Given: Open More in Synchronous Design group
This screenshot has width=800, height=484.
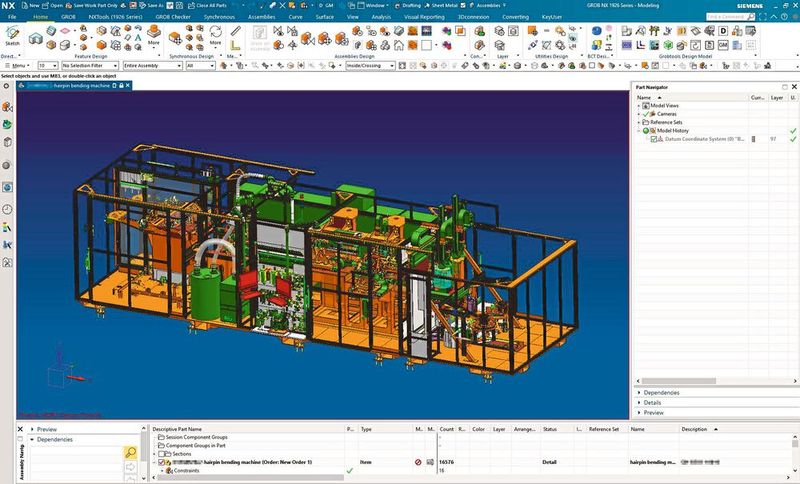Looking at the screenshot, I should click(x=215, y=35).
